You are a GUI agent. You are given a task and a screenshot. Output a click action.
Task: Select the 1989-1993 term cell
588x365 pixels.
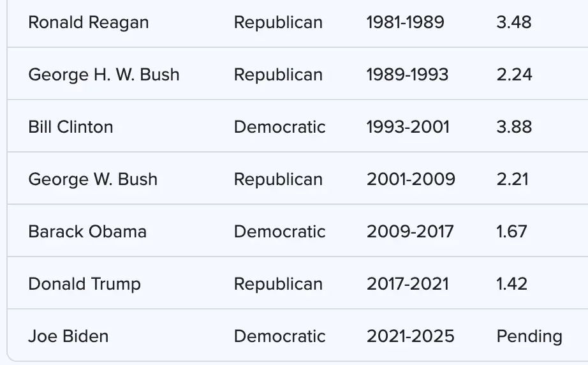pos(408,75)
